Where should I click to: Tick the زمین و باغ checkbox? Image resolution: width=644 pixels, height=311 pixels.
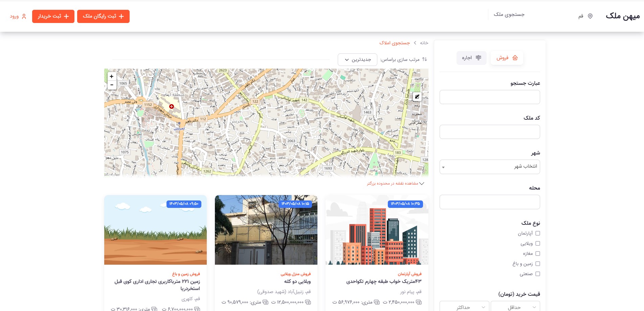point(538,264)
